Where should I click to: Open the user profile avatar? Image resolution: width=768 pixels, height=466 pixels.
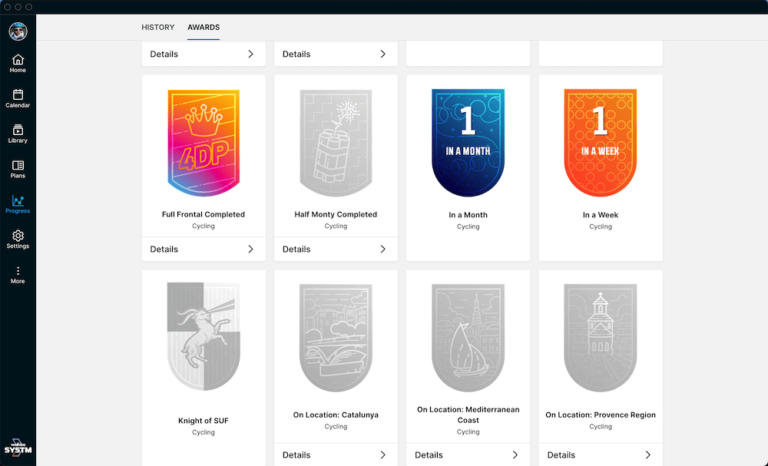pyautogui.click(x=18, y=31)
